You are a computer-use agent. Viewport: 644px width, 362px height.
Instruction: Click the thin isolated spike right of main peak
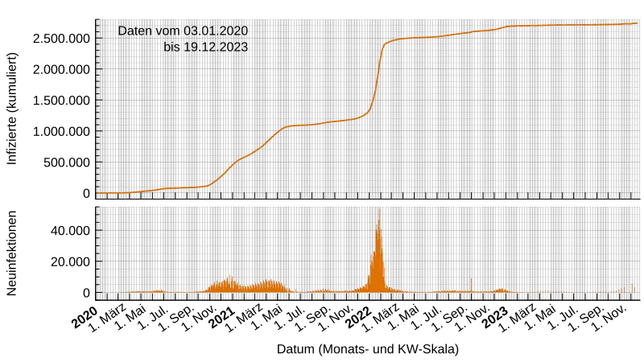(x=471, y=285)
